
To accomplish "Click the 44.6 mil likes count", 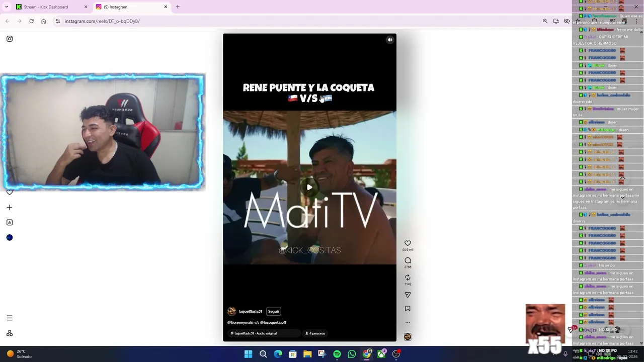I will click(408, 250).
